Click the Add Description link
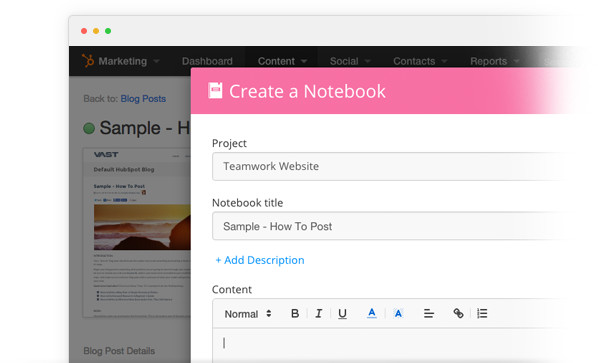Image resolution: width=598 pixels, height=363 pixels. tap(260, 260)
